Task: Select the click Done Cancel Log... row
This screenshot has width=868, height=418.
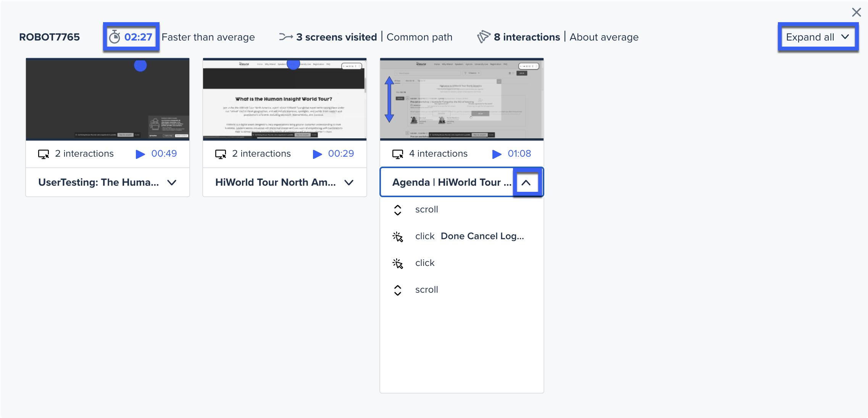Action: [462, 237]
